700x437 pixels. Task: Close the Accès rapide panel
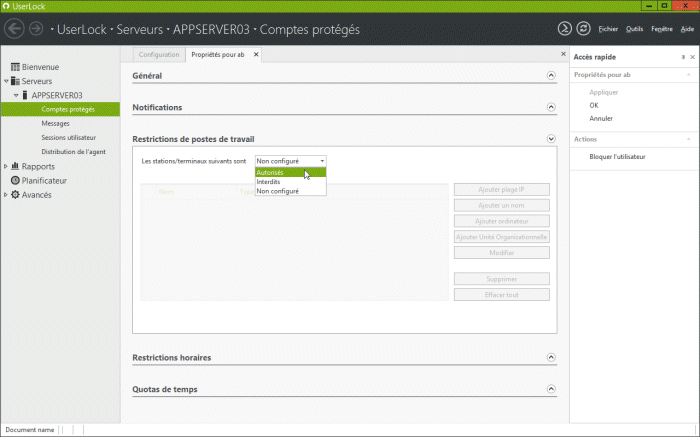point(692,57)
